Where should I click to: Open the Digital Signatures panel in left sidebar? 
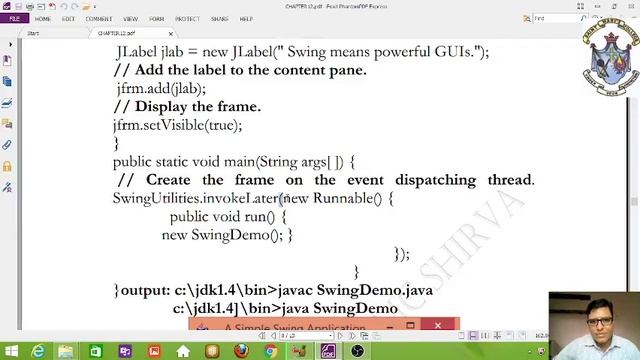tap(7, 187)
